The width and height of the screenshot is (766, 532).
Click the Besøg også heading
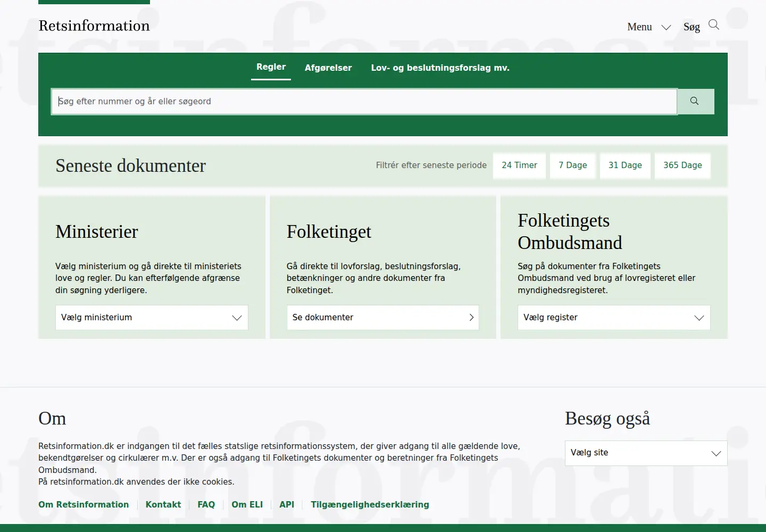607,419
